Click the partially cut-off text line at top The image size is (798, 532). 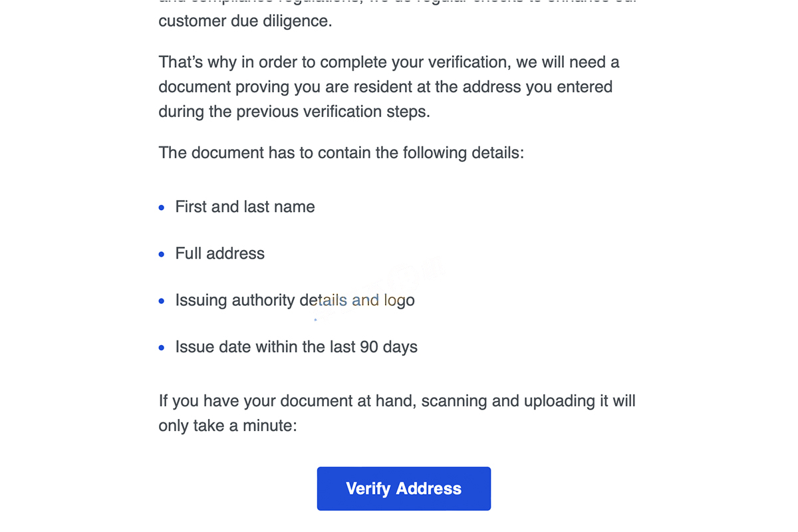pos(398,3)
